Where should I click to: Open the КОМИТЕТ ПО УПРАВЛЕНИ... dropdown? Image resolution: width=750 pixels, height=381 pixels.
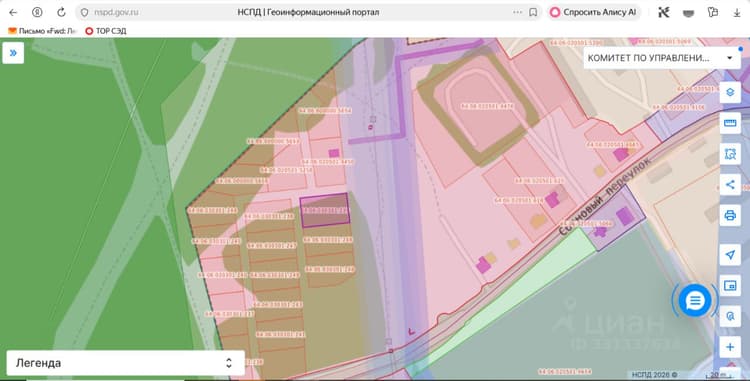click(662, 58)
